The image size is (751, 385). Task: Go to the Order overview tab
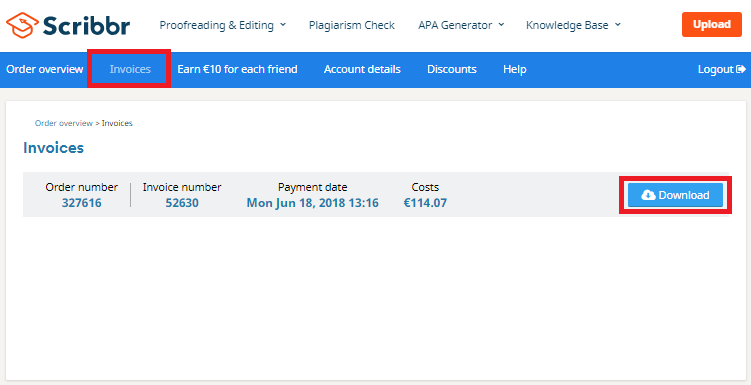(x=45, y=69)
